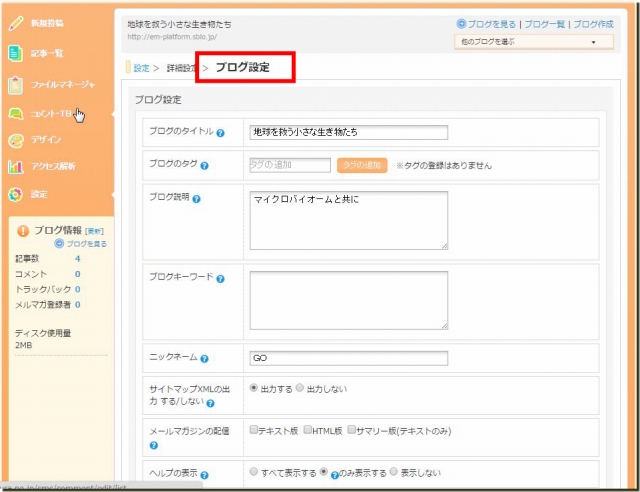Image resolution: width=640 pixels, height=492 pixels.
Task: Click 詳細設定 in the breadcrumb
Action: click(x=180, y=68)
